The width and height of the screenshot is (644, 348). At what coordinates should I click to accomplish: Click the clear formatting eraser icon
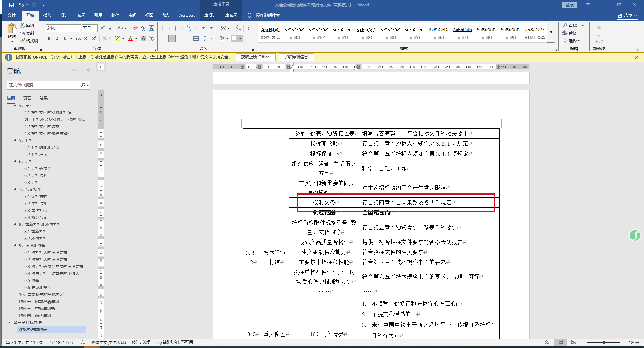[x=135, y=28]
